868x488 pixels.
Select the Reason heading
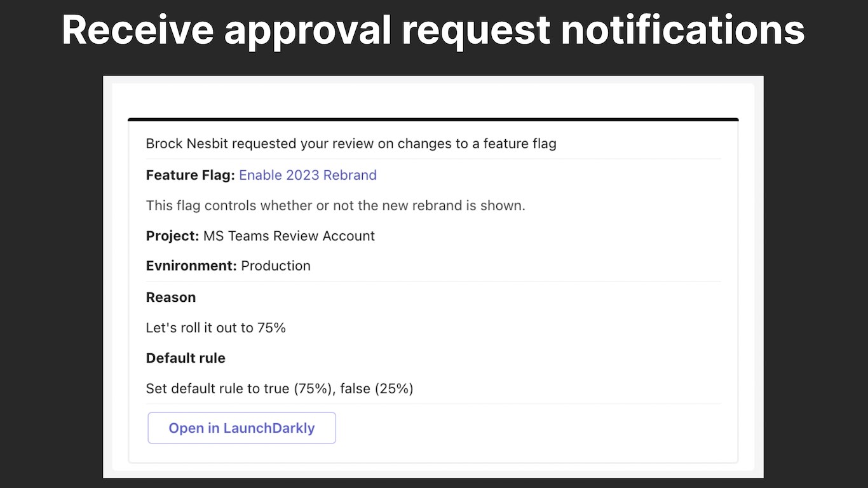[171, 297]
